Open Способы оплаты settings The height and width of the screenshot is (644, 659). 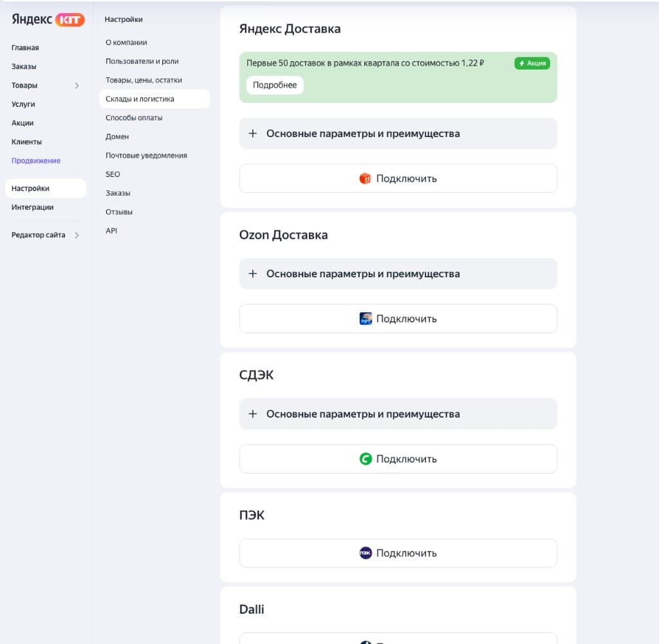coord(134,118)
